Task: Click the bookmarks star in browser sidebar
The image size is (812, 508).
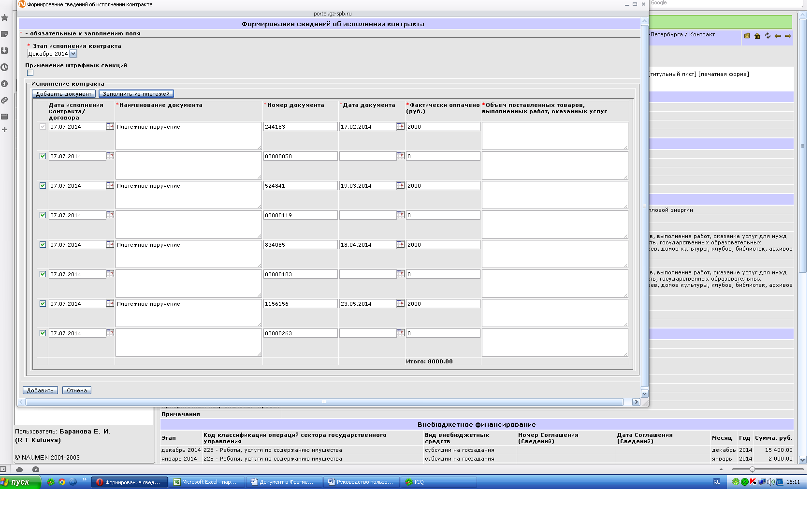Action: tap(5, 18)
